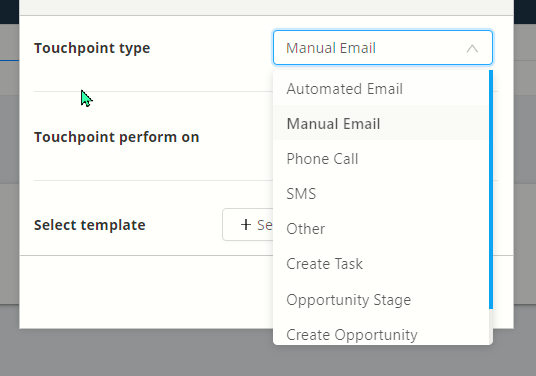Click the partially hidden Select template button
This screenshot has width=536, height=376.
click(248, 225)
